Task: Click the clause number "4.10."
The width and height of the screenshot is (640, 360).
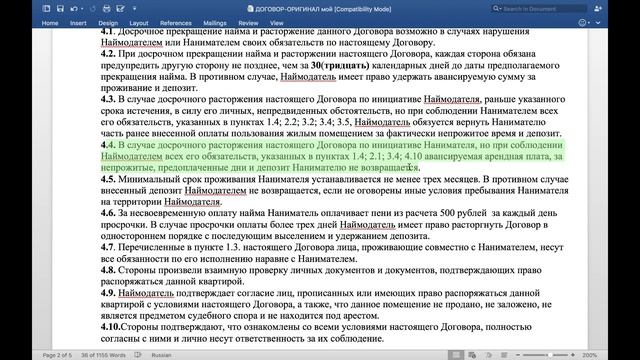Action: [111, 327]
